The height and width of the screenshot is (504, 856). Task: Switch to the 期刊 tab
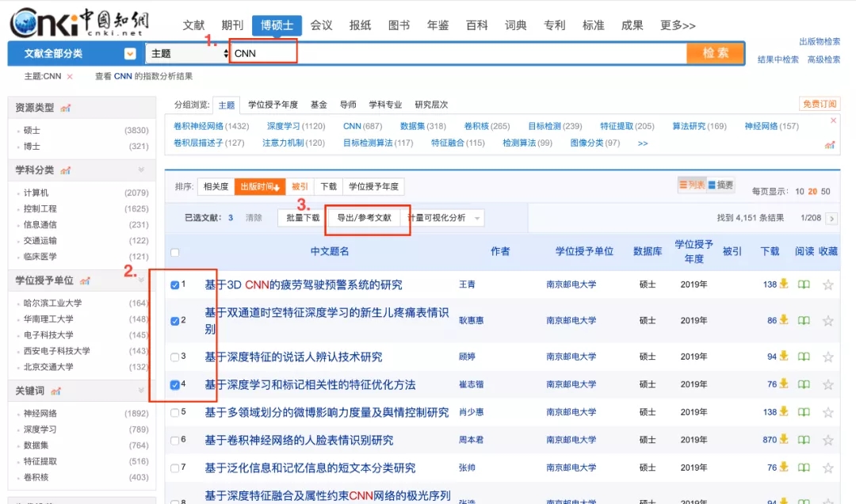click(232, 25)
